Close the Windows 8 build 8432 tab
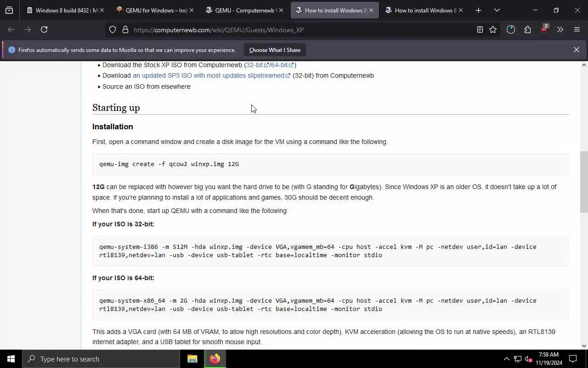This screenshot has width=588, height=368. click(x=102, y=10)
